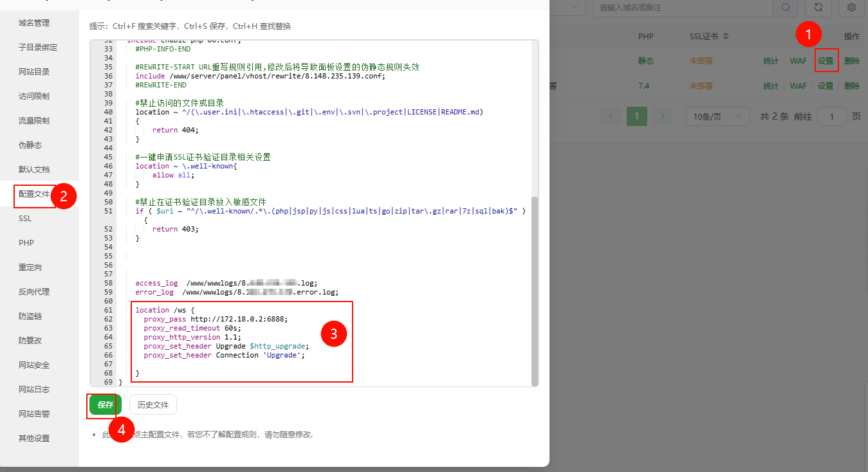The width and height of the screenshot is (868, 472).
Task: Open 默认文档 settings
Action: tap(34, 170)
